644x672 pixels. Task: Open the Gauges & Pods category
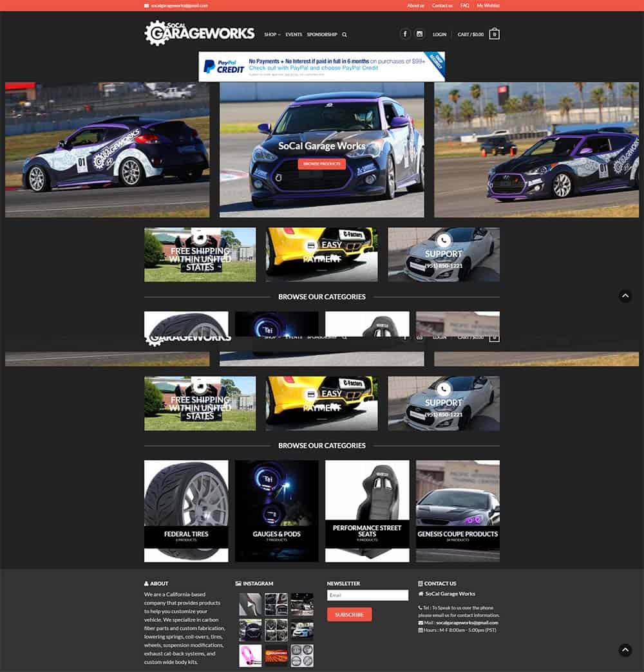pos(276,511)
